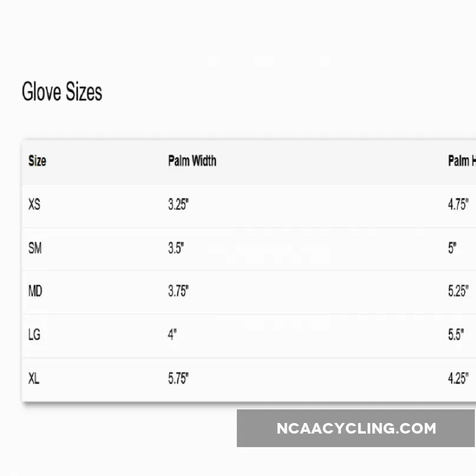The height and width of the screenshot is (476, 476).
Task: Select the SM size row label
Action: point(35,248)
